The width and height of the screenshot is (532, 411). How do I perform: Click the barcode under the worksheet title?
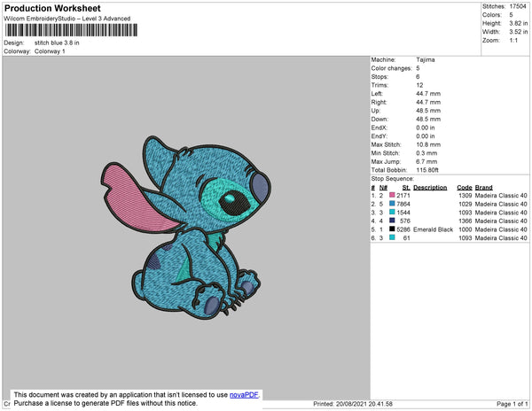pos(71,30)
